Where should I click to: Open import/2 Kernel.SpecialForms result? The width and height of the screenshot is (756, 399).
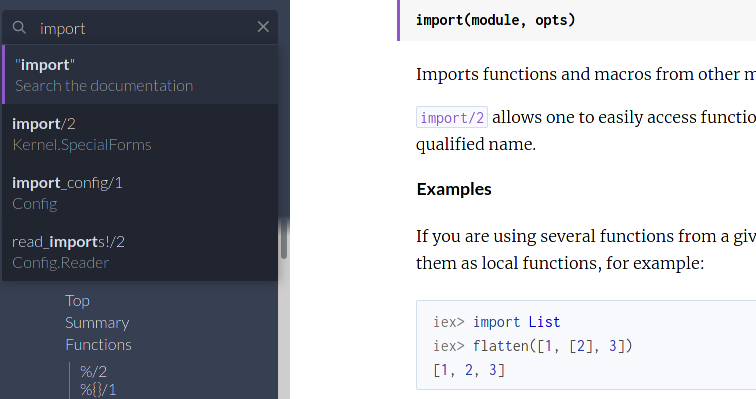140,134
